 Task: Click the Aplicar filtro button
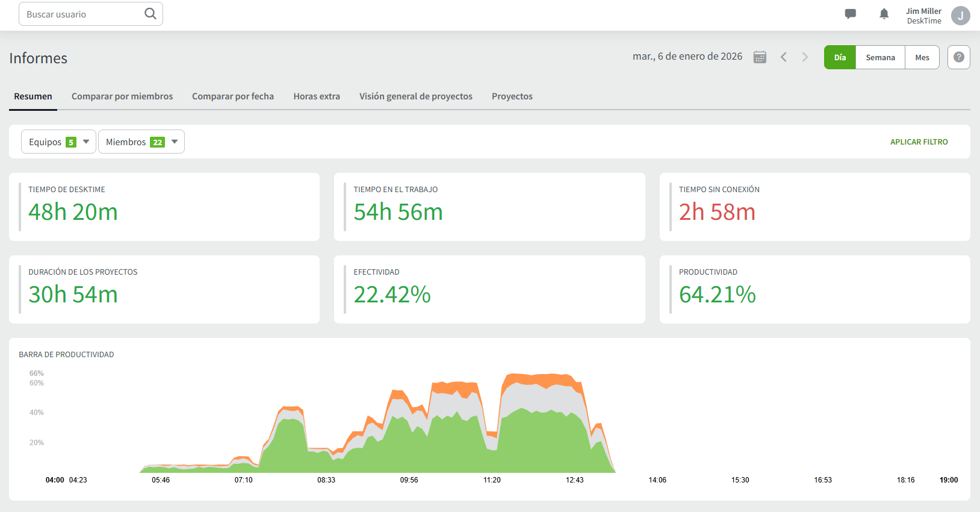(x=919, y=142)
